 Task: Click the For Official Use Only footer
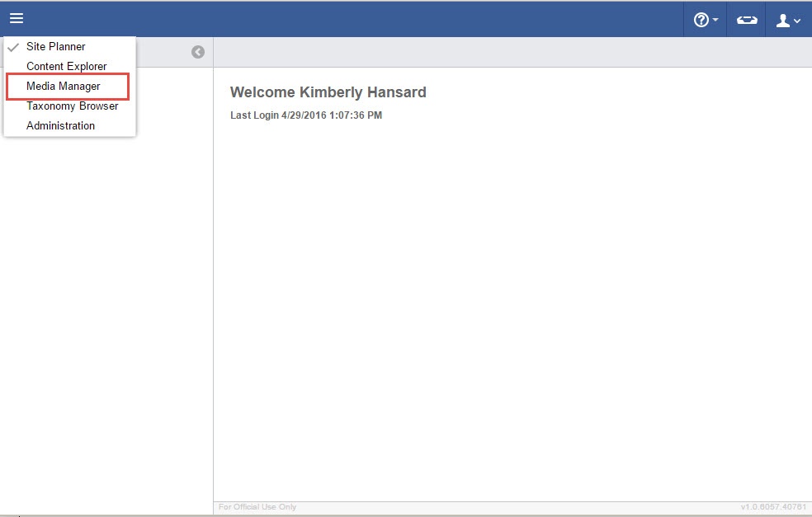[257, 507]
